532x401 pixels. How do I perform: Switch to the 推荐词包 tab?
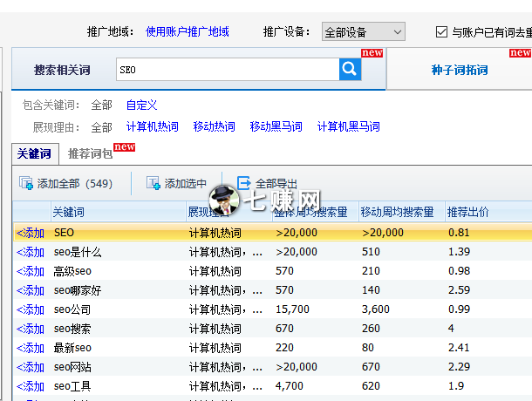click(90, 153)
